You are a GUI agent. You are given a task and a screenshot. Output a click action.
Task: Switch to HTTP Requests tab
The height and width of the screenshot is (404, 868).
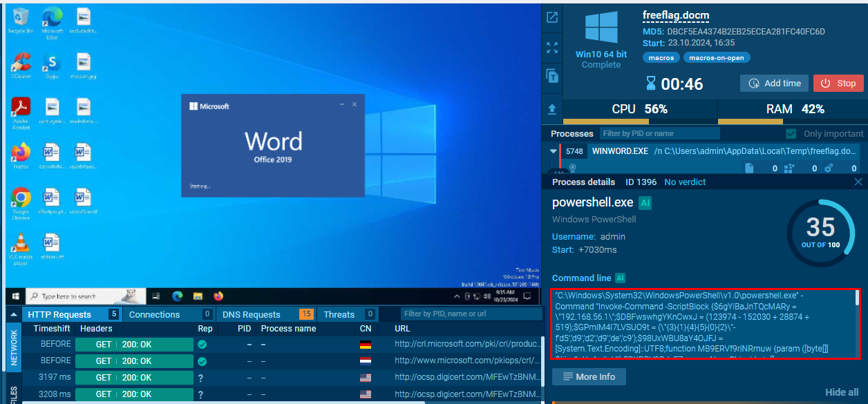click(x=73, y=314)
